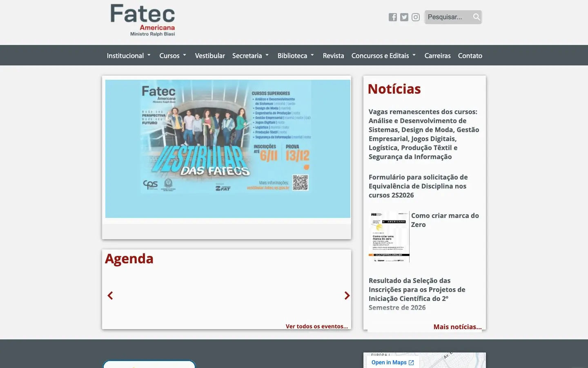The width and height of the screenshot is (588, 368).
Task: Click the Agenda heading
Action: point(129,259)
